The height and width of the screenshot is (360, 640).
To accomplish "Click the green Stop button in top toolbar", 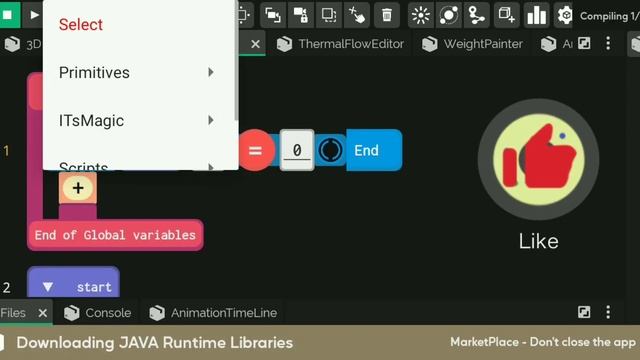I will tap(8, 15).
